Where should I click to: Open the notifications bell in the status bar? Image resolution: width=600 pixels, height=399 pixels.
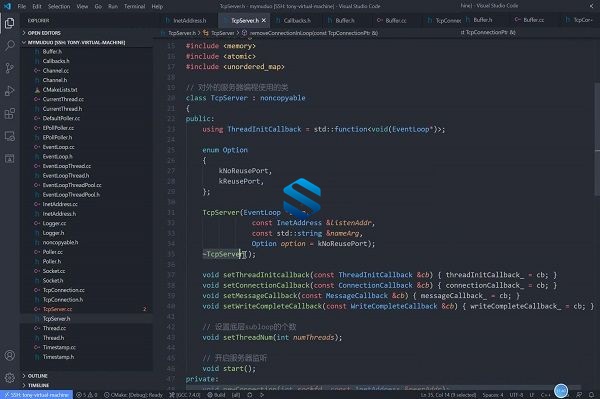click(591, 395)
